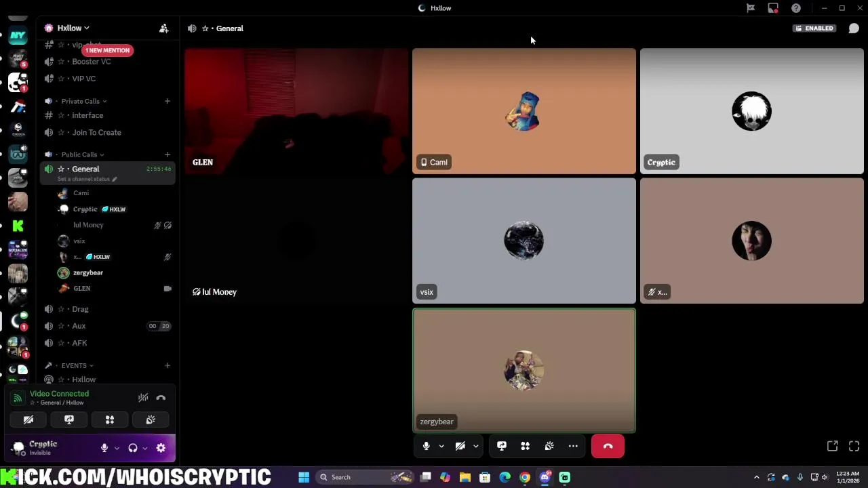
Task: Add channel in EVENTS category
Action: [167, 365]
